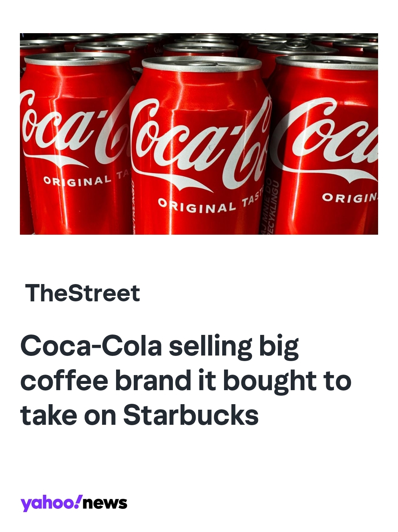Tap the "ORIGIN" label on right can

point(349,198)
